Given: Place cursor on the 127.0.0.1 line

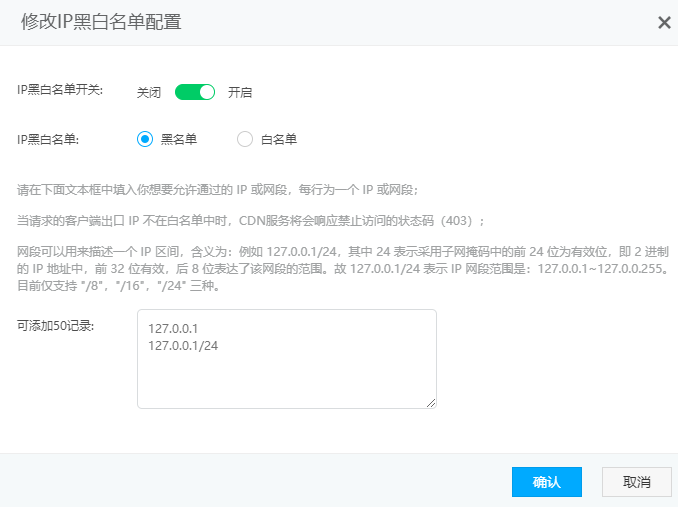Looking at the screenshot, I should click(173, 328).
